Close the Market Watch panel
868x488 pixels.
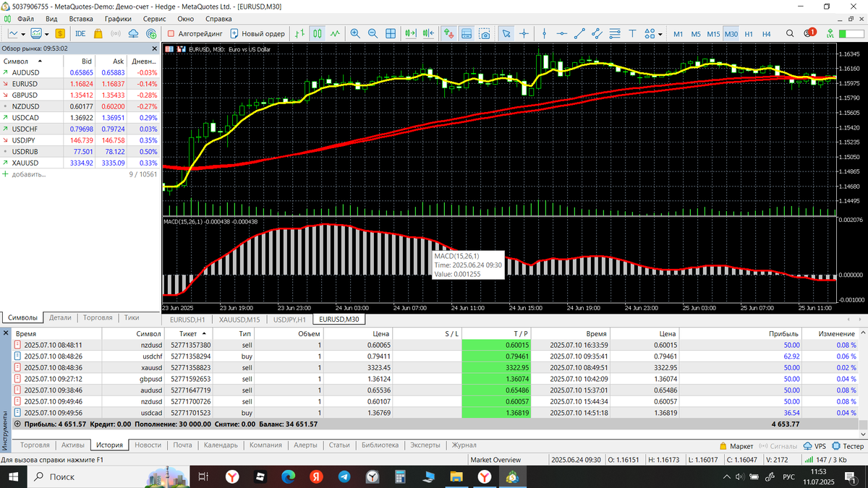pos(155,48)
